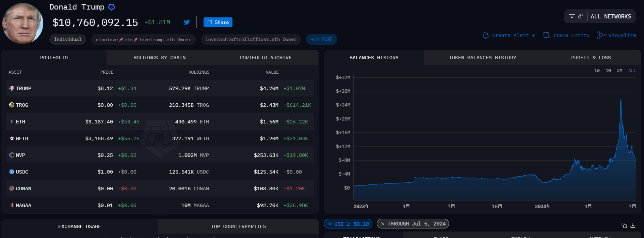Click the download transactions icon
Viewport: 644px width, 238px height.
coord(633,225)
